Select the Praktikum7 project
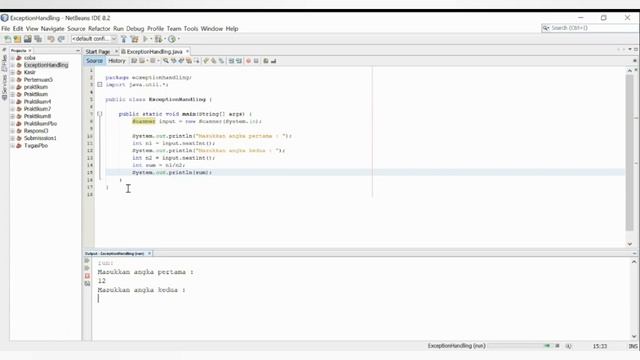 click(x=37, y=109)
